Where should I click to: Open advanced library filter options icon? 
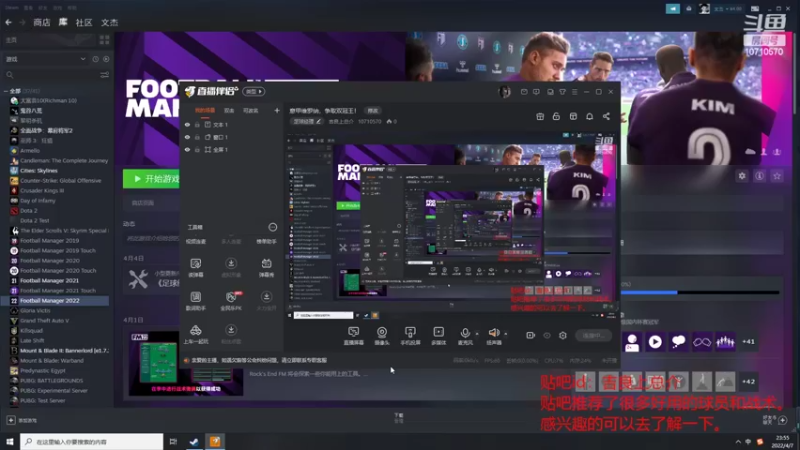(x=105, y=75)
